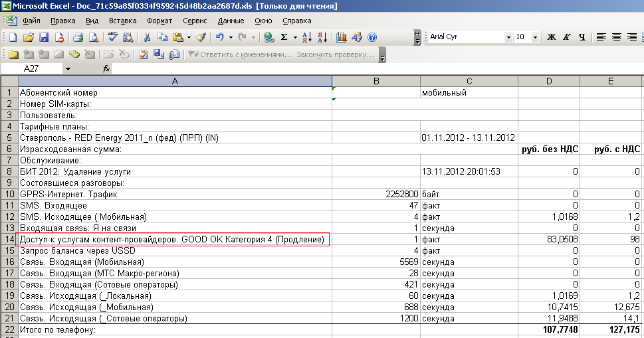Open the Правка menu

coord(63,21)
